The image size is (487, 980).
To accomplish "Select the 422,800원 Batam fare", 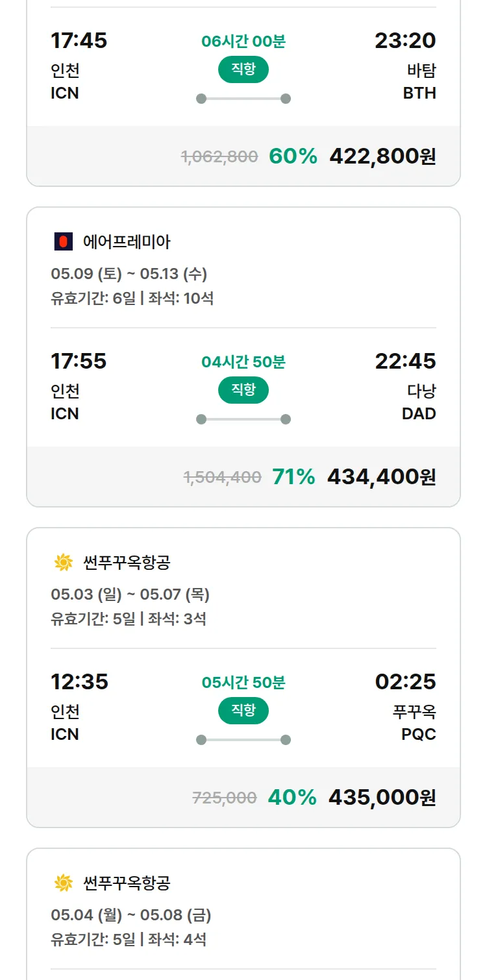I will [x=382, y=156].
